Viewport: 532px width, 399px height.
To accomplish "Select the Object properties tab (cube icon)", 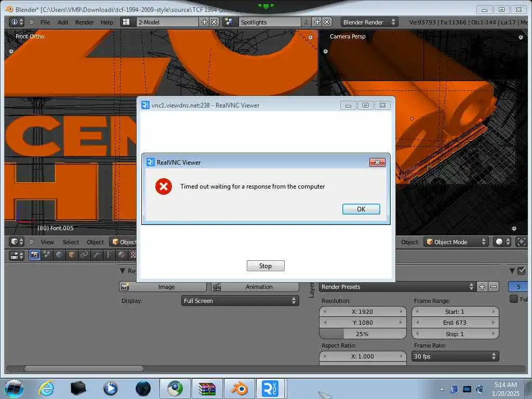I will click(x=72, y=255).
